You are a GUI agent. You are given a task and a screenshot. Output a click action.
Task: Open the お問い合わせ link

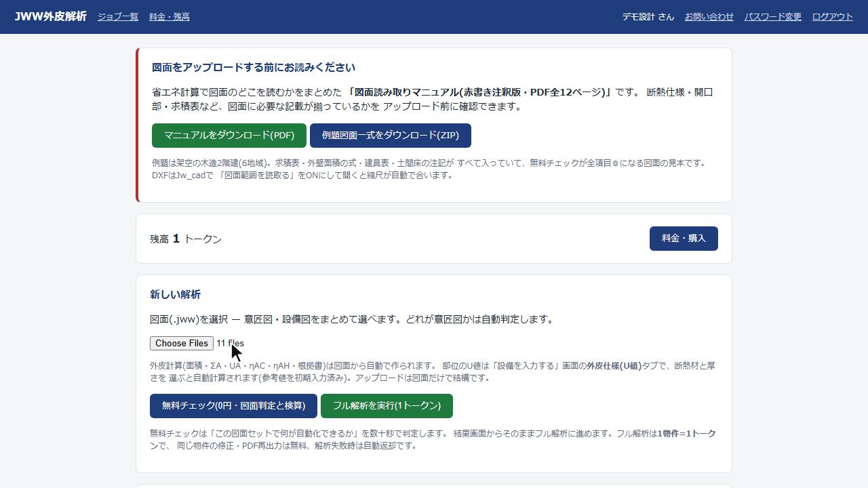point(709,17)
